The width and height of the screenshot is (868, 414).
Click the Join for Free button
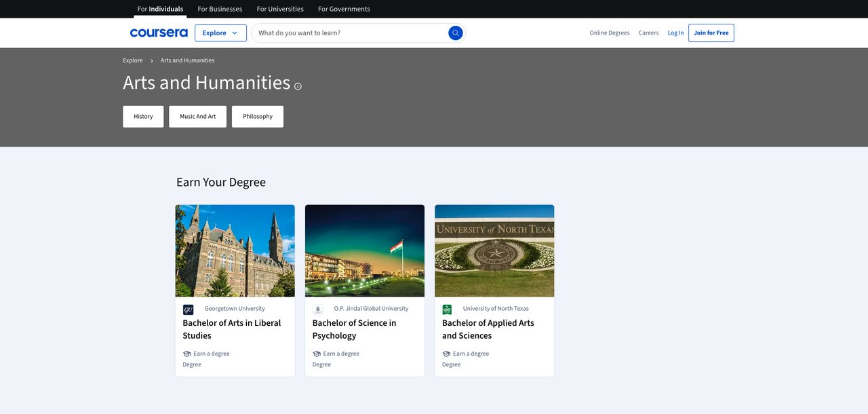(711, 33)
